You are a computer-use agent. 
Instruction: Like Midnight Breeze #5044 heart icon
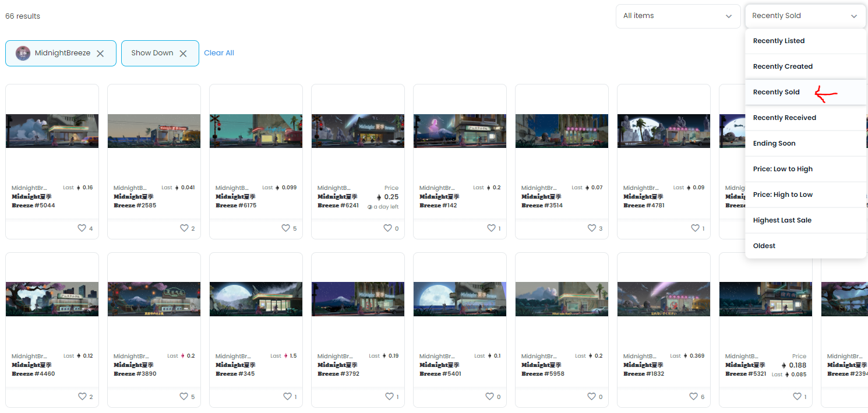click(82, 228)
